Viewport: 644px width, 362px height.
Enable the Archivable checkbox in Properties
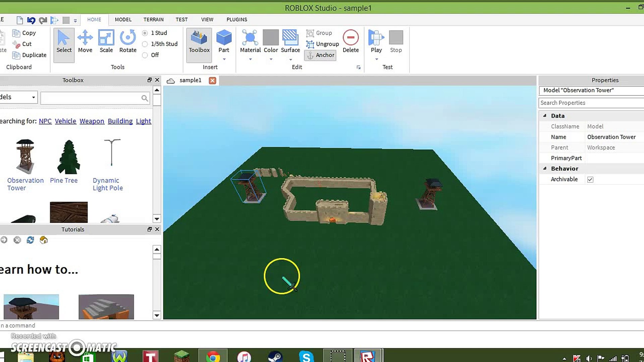coord(590,179)
